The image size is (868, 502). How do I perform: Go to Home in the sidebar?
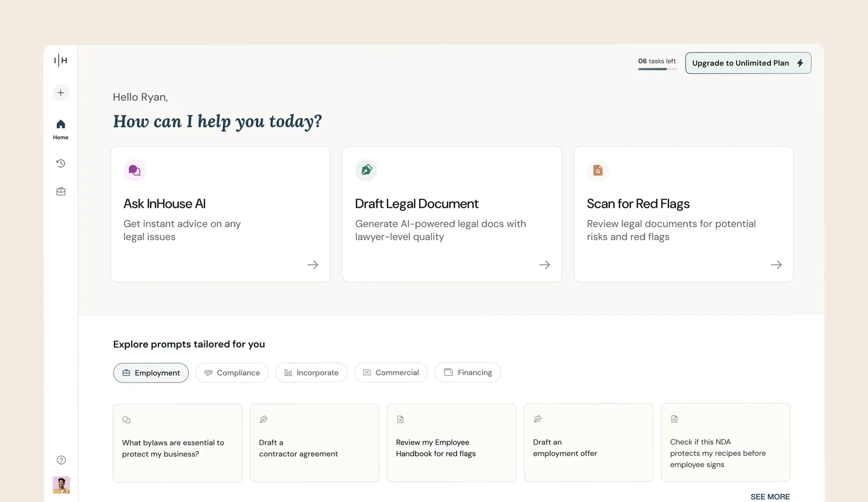61,130
